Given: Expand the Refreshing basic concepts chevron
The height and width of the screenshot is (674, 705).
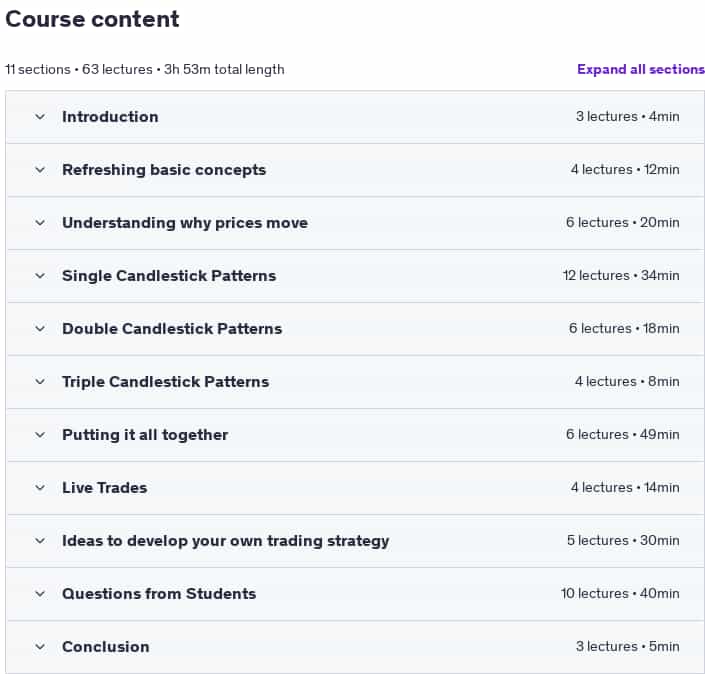Looking at the screenshot, I should point(40,170).
